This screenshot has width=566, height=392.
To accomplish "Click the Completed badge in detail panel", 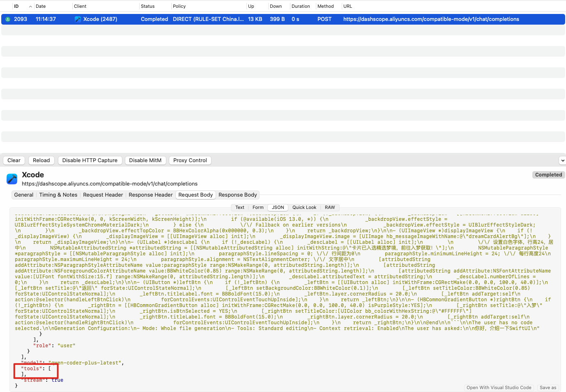I will click(548, 175).
